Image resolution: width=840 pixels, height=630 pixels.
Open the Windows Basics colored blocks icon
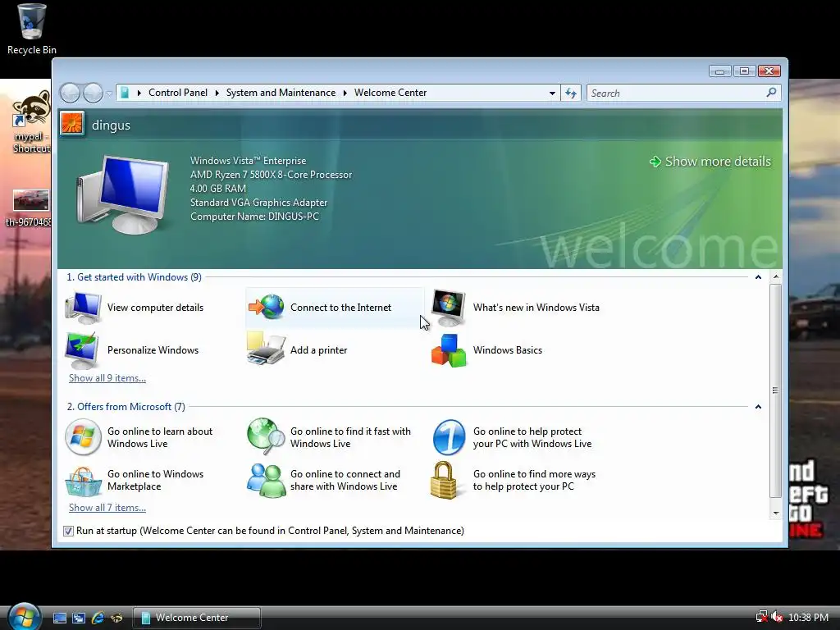pyautogui.click(x=449, y=350)
